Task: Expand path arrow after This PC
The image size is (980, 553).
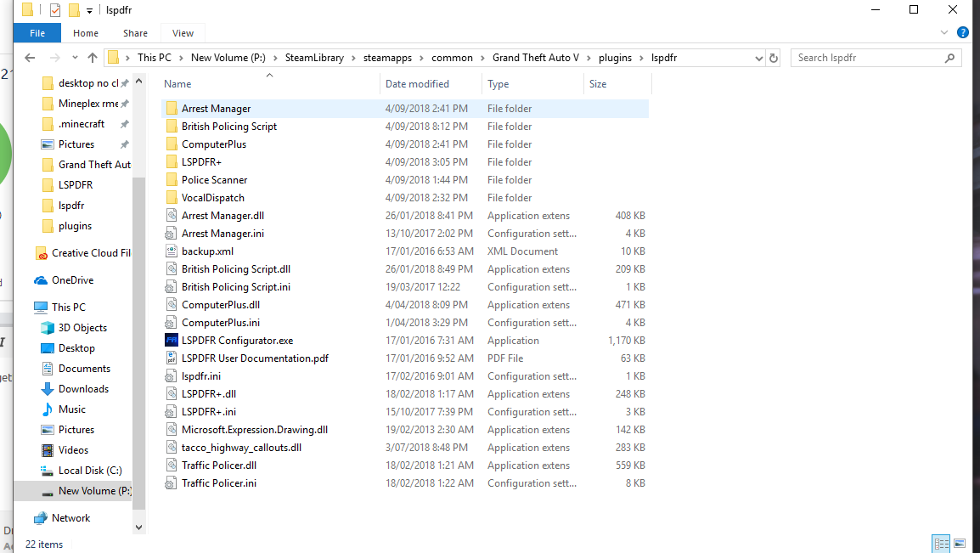Action: pyautogui.click(x=181, y=58)
